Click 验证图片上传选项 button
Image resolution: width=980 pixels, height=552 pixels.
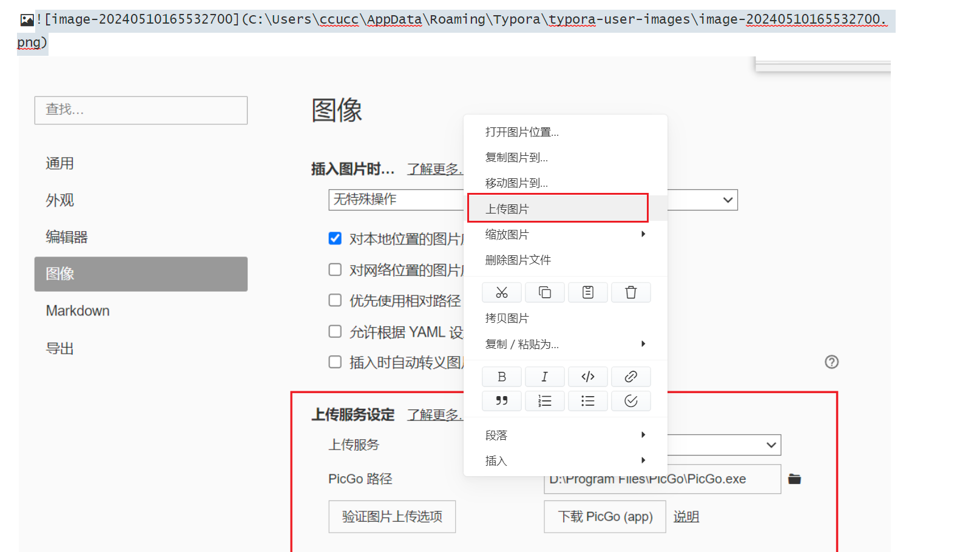pyautogui.click(x=392, y=517)
